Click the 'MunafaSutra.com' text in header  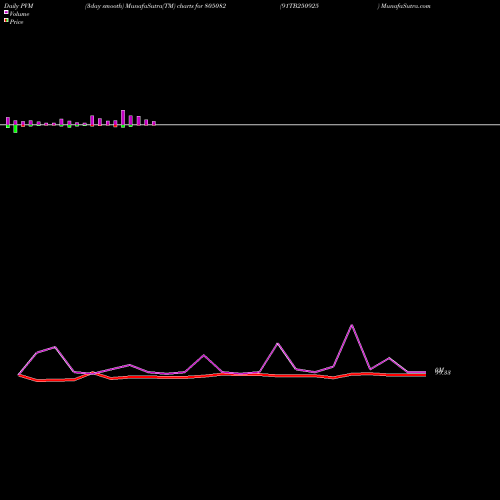click(x=406, y=6)
